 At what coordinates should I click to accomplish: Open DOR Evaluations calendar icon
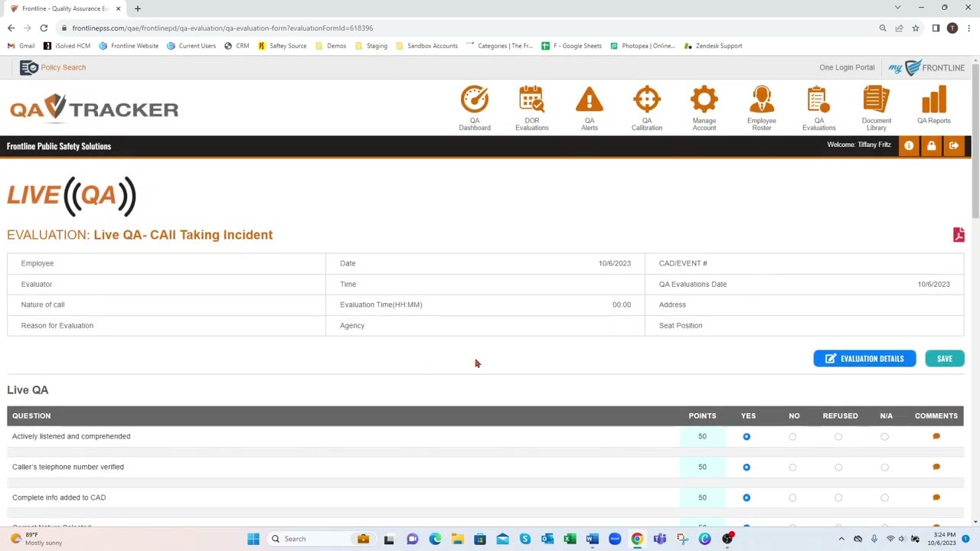[531, 99]
